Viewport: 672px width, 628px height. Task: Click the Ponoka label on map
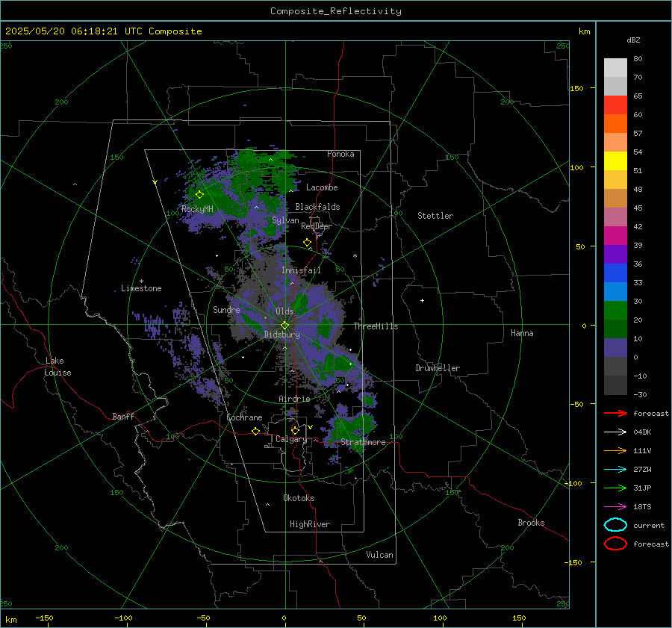[340, 154]
